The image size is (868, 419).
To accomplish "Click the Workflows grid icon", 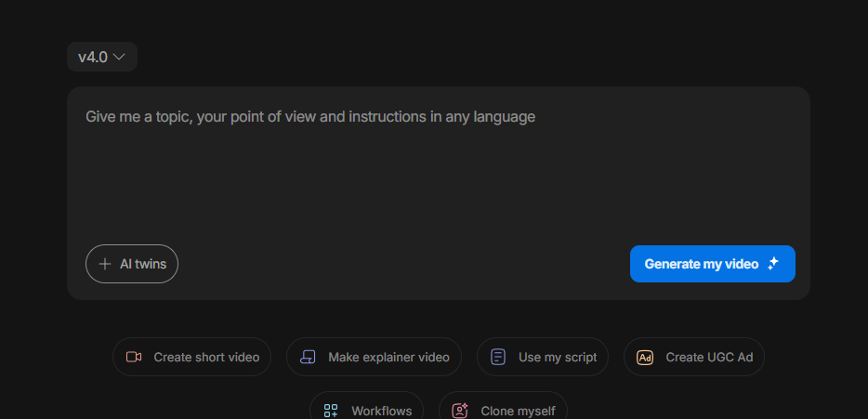I will (330, 410).
